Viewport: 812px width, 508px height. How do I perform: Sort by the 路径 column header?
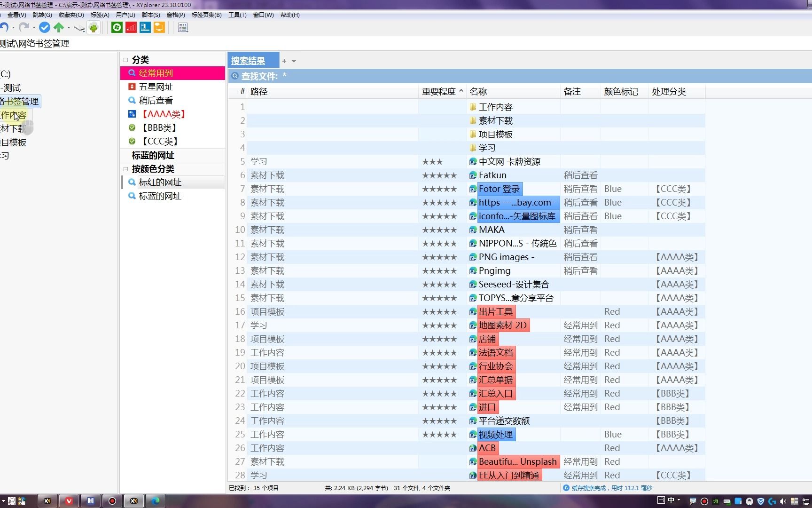pos(332,92)
